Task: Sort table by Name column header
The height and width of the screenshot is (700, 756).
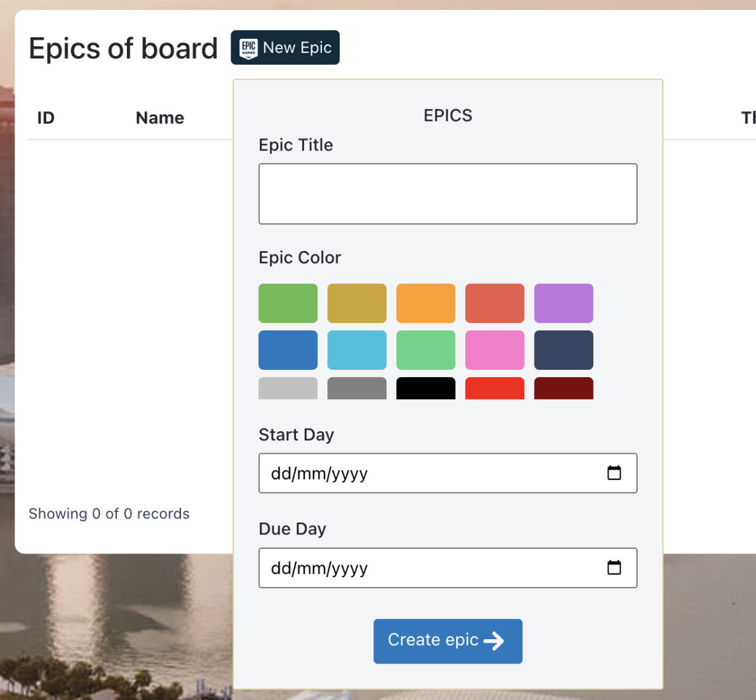Action: (160, 118)
